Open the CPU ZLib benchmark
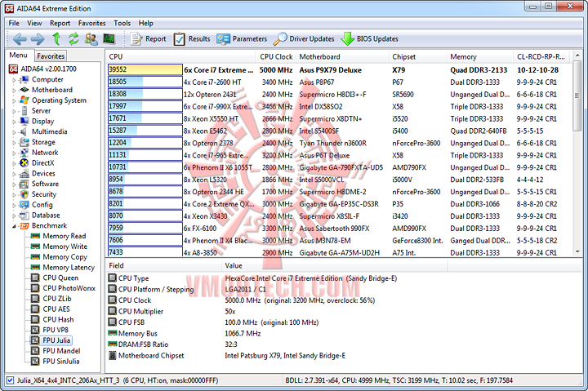 [x=57, y=299]
